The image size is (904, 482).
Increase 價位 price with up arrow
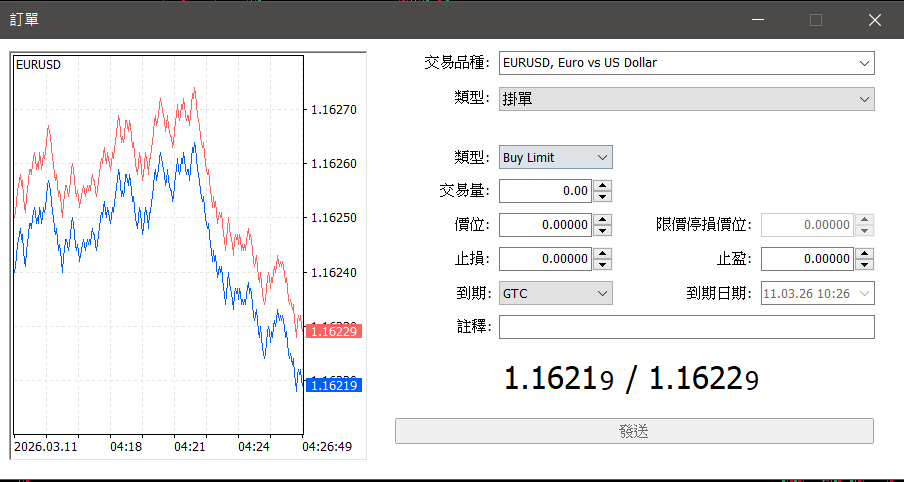click(x=602, y=219)
